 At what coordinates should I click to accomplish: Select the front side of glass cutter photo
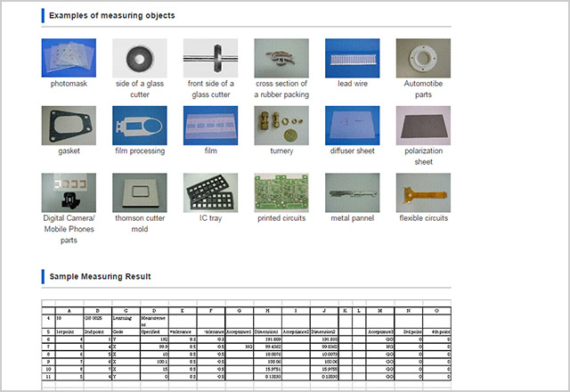tap(210, 57)
